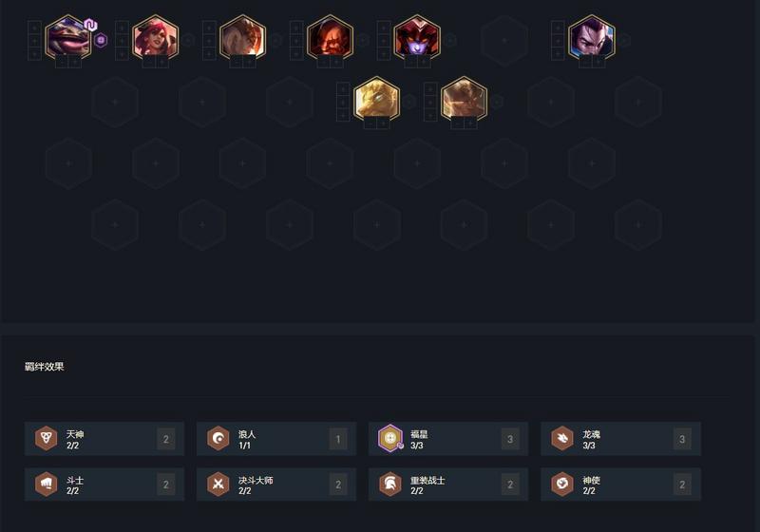Click the purple chosen badge on Tahm Kench
This screenshot has height=532, width=760.
[x=90, y=25]
